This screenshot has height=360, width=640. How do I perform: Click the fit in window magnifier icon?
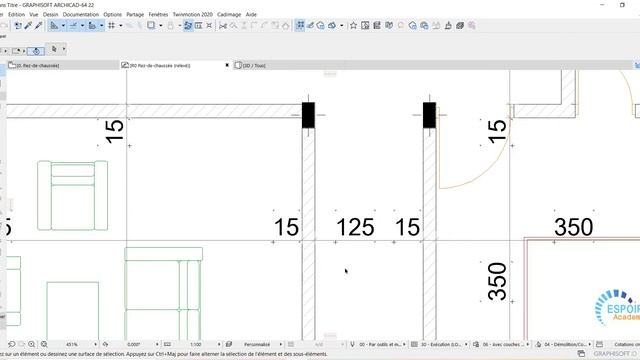coord(44,344)
